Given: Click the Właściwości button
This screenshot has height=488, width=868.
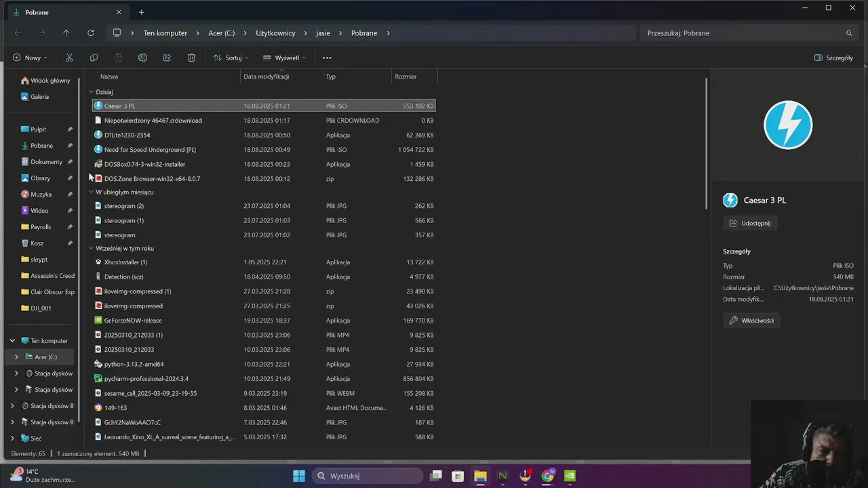Looking at the screenshot, I should point(751,320).
